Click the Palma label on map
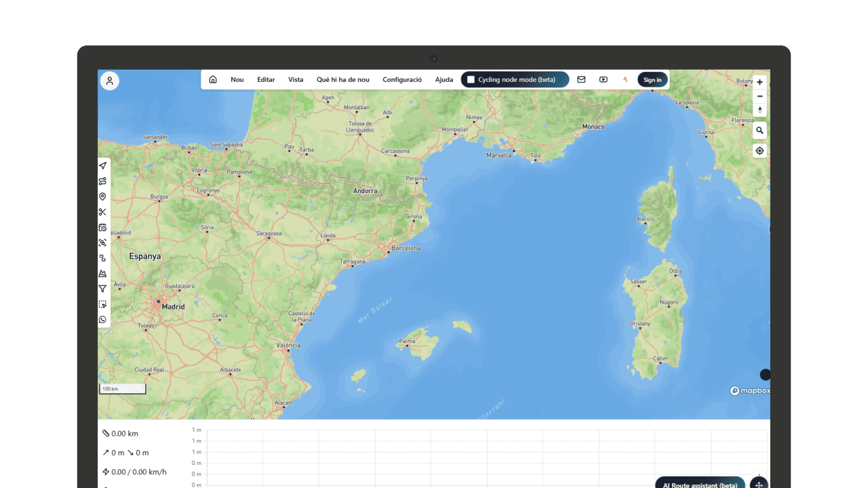The height and width of the screenshot is (488, 868). 407,342
